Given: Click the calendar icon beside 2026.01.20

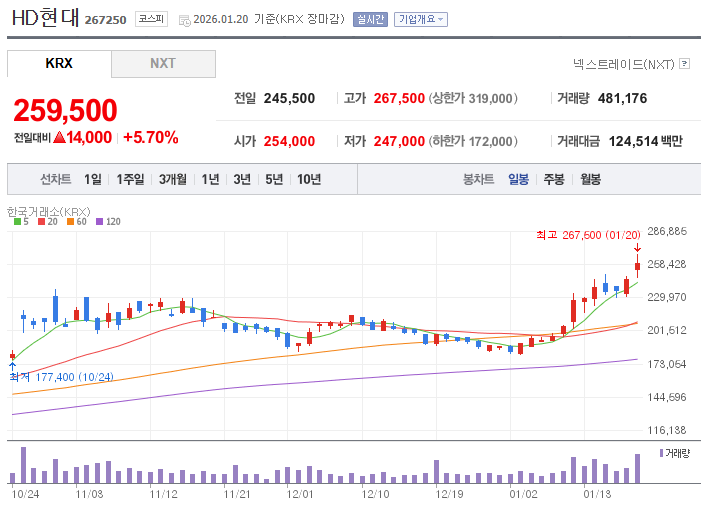Looking at the screenshot, I should coord(184,20).
